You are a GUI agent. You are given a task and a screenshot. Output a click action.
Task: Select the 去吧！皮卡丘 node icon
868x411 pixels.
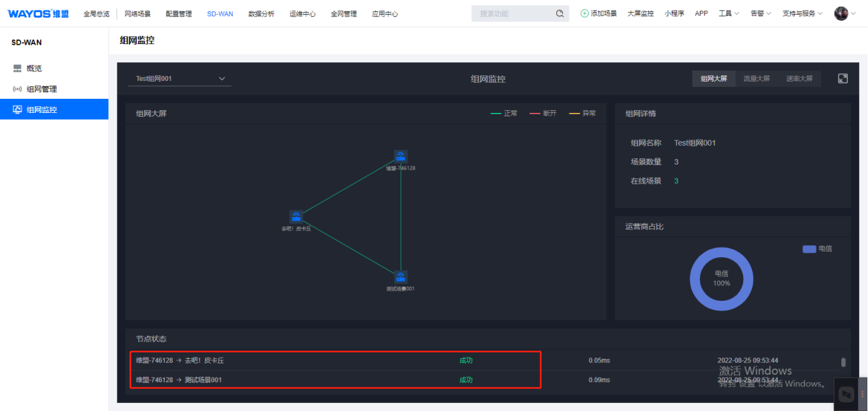(296, 217)
